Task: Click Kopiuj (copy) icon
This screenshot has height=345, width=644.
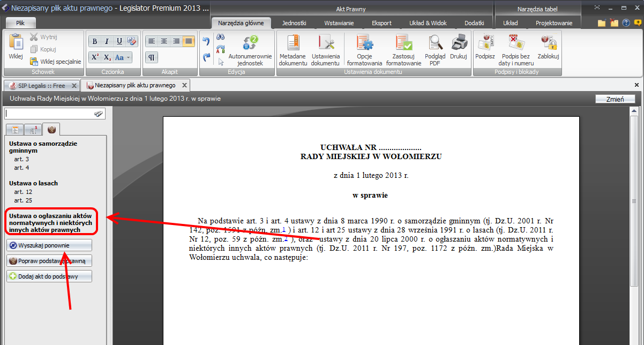Action: 34,49
